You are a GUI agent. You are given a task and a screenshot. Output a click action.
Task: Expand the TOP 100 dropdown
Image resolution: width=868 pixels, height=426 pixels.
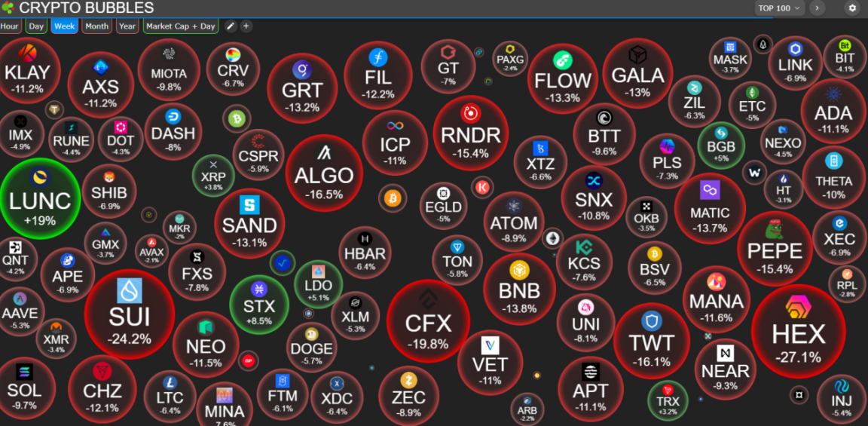(780, 8)
